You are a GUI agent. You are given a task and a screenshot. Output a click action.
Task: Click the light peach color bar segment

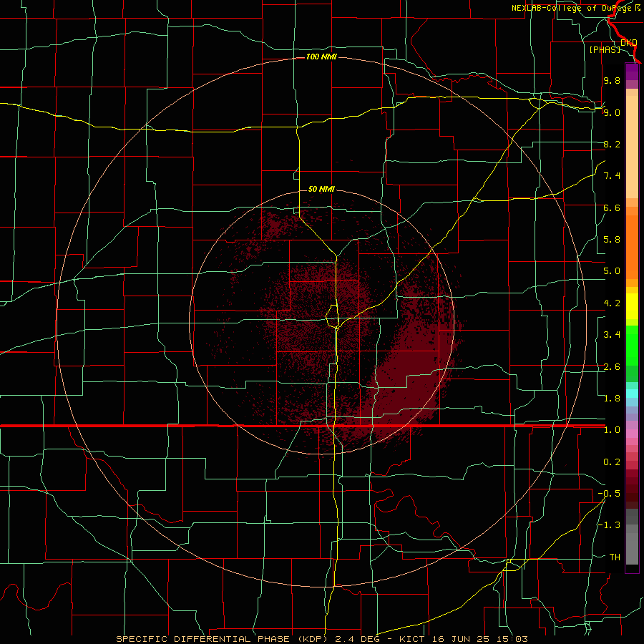tap(632, 147)
